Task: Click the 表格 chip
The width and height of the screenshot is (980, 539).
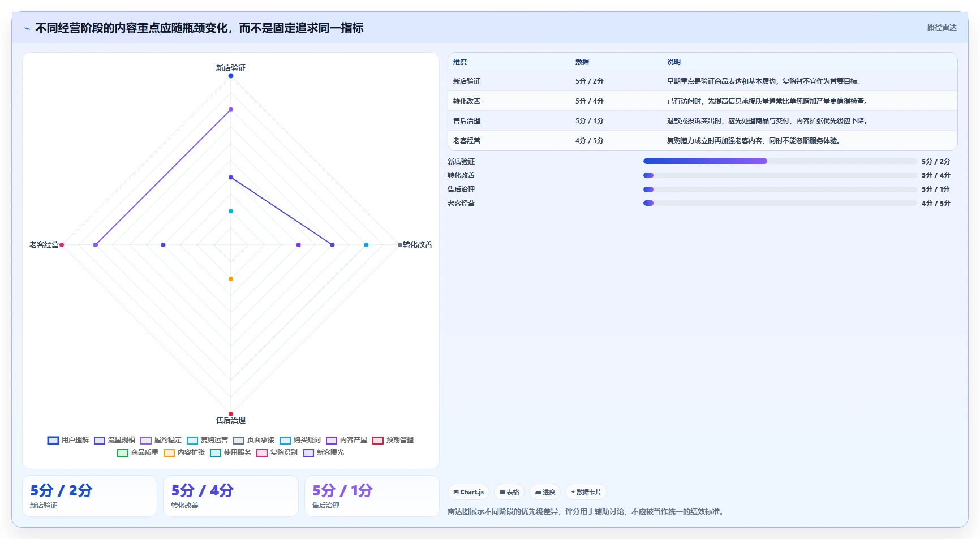Action: pyautogui.click(x=509, y=492)
